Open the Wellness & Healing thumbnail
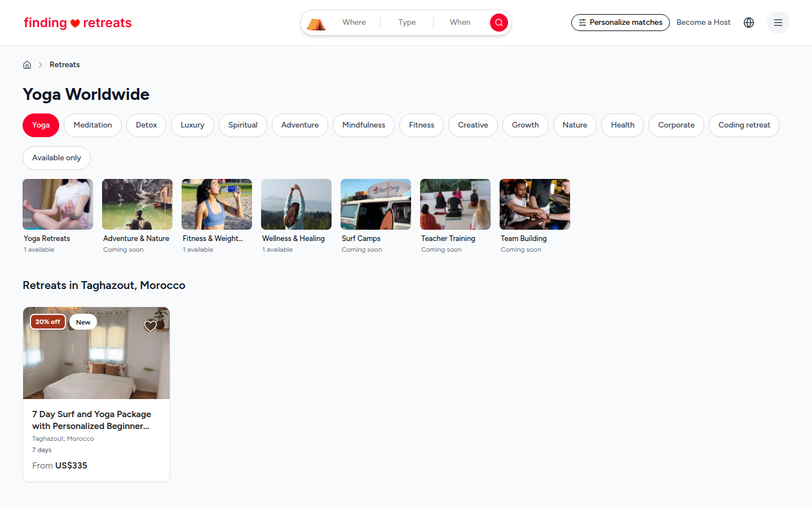This screenshot has height=508, width=812. point(296,204)
